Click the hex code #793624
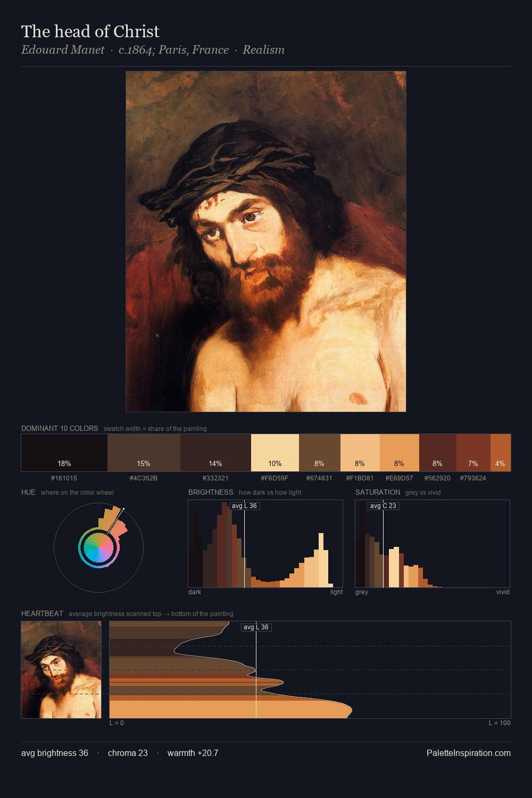 click(x=473, y=478)
